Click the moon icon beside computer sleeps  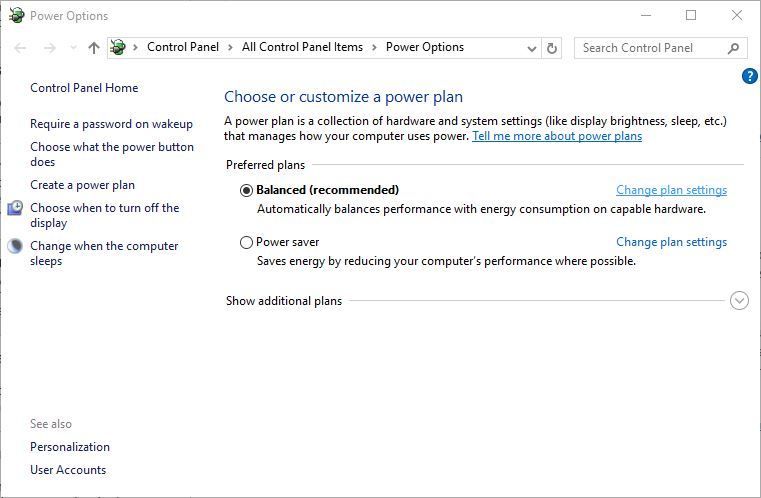(15, 246)
